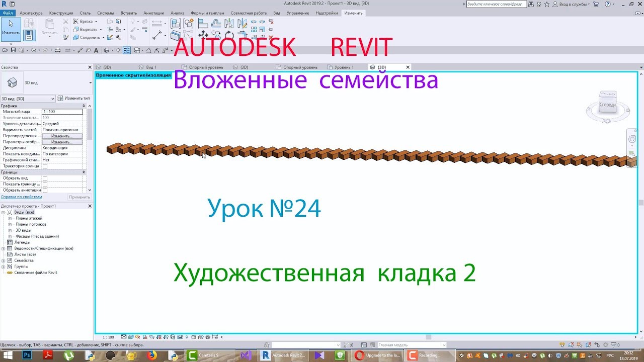
Task: Activate the Соединить (Join) geometry tool
Action: [90, 38]
